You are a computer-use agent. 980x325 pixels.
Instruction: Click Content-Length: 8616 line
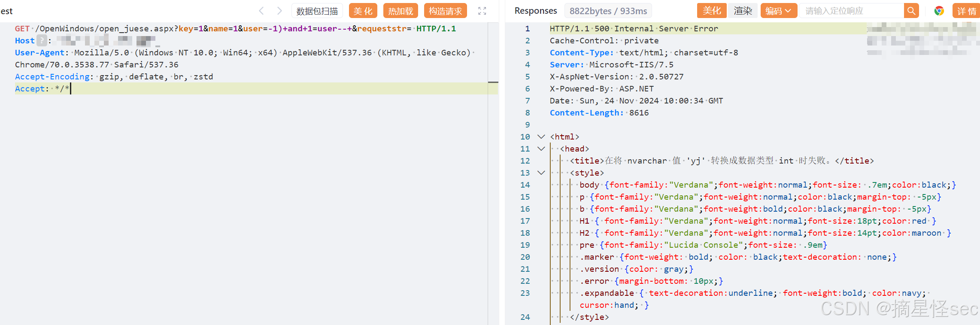tap(599, 113)
